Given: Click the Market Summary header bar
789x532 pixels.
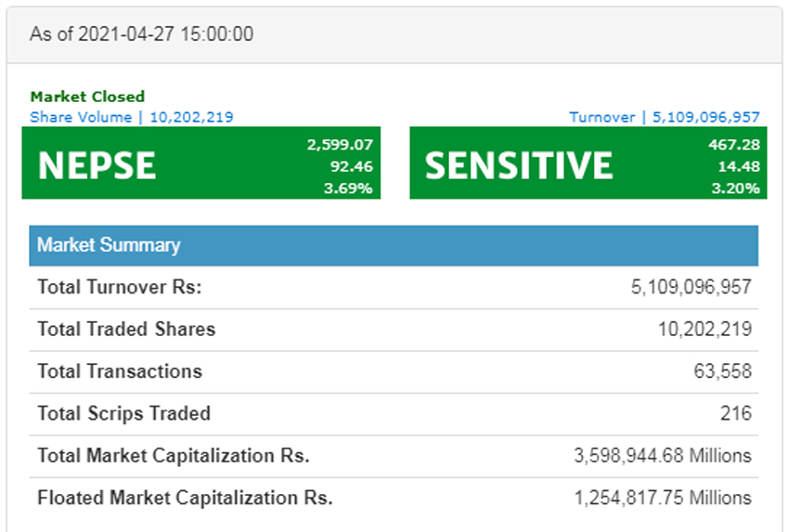Looking at the screenshot, I should click(393, 246).
